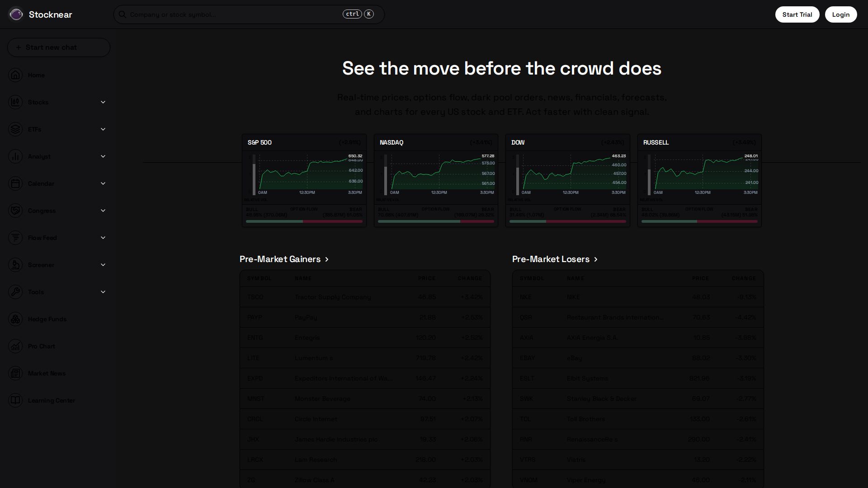
Task: Focus the company or stock symbol search field
Action: (x=235, y=14)
